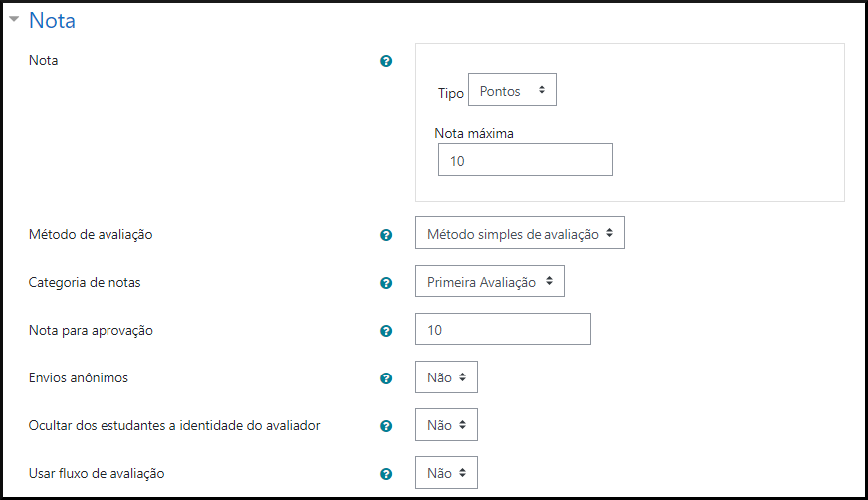
Task: Open help for Método de avaliação
Action: [386, 235]
